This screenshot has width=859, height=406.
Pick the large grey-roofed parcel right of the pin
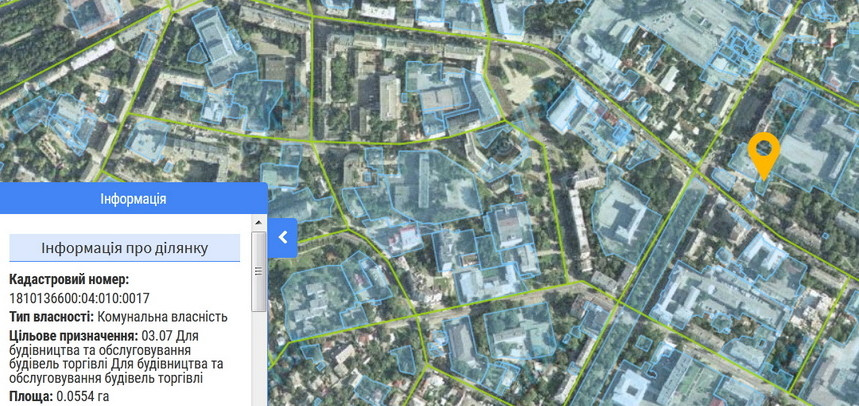click(x=815, y=145)
